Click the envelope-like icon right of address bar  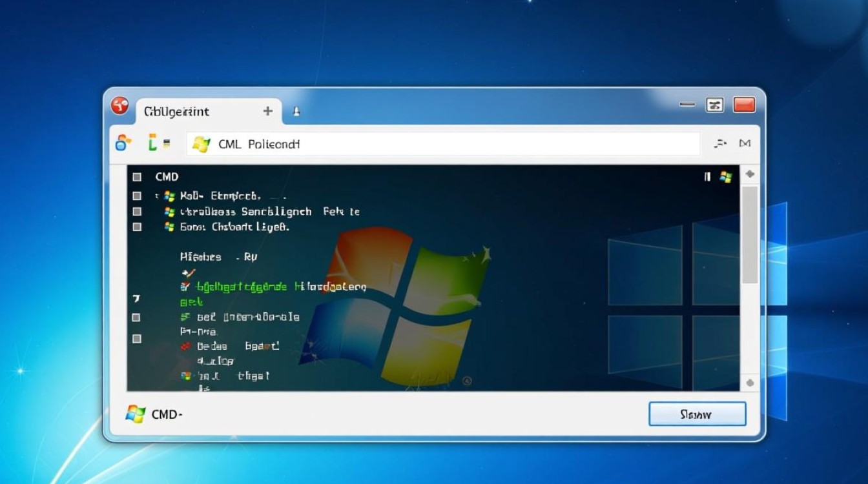745,144
